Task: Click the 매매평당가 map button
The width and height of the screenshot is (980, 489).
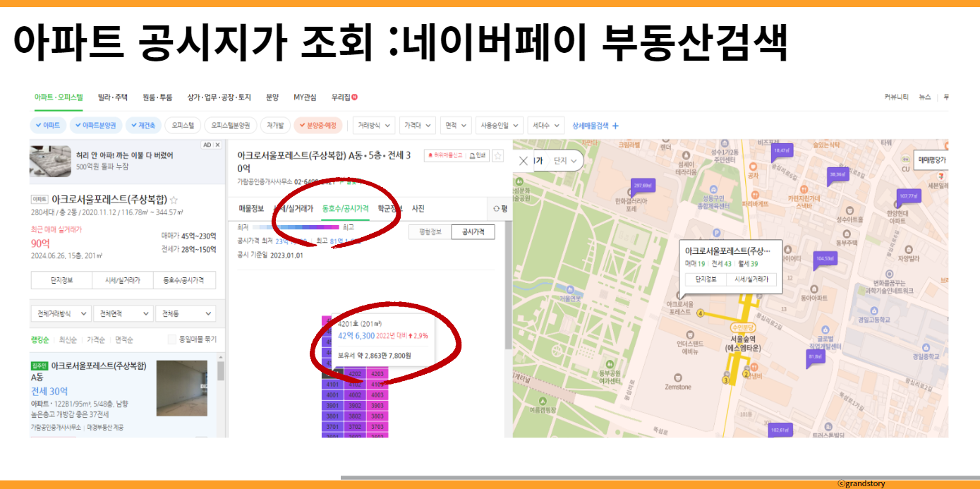Action: coord(930,160)
